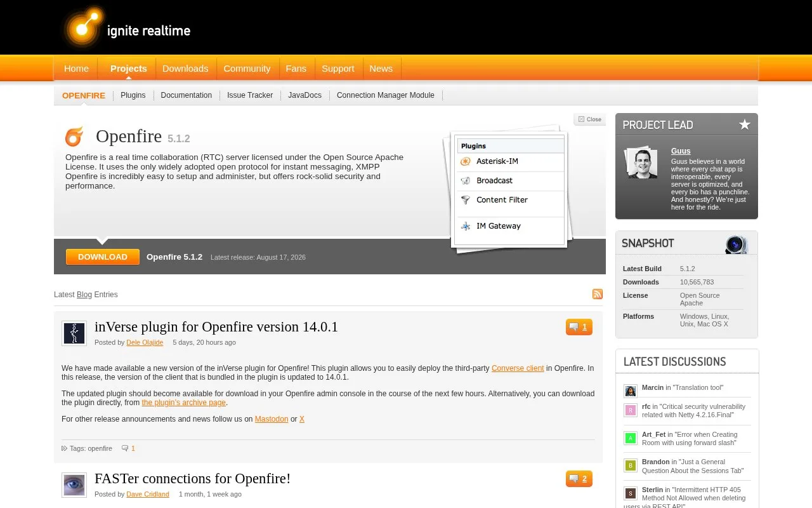Open Connection Manager Module link
This screenshot has height=508, width=812.
pos(386,95)
